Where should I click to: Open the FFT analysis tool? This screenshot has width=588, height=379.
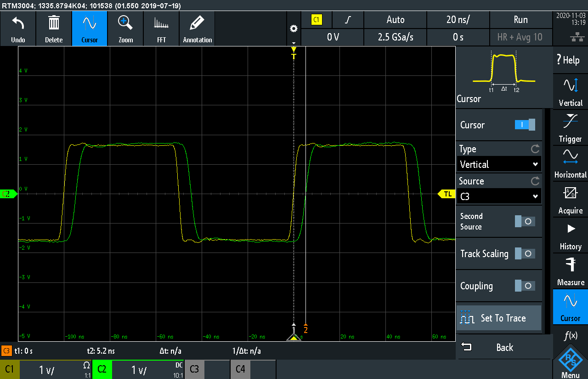tap(161, 28)
